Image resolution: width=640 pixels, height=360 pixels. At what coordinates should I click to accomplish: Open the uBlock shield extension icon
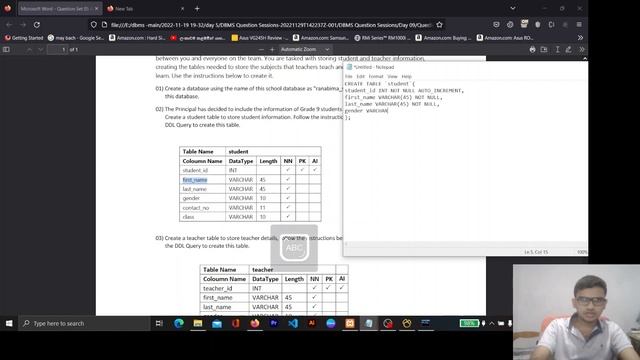(538, 24)
